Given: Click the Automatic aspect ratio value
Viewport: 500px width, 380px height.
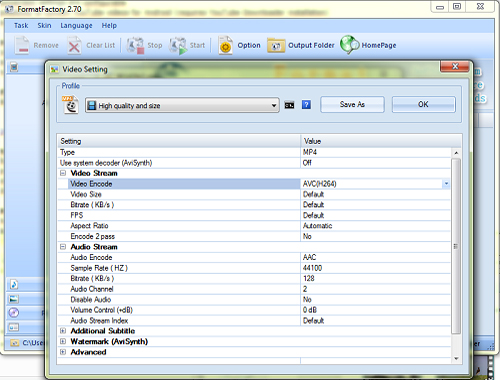Looking at the screenshot, I should click(x=317, y=226).
